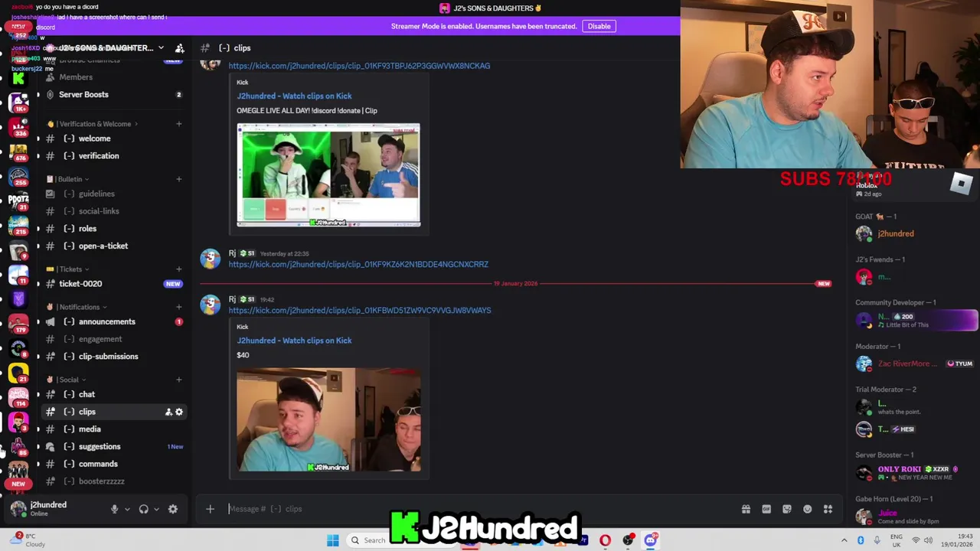980x551 pixels.
Task: Collapse the Social category
Action: click(67, 380)
